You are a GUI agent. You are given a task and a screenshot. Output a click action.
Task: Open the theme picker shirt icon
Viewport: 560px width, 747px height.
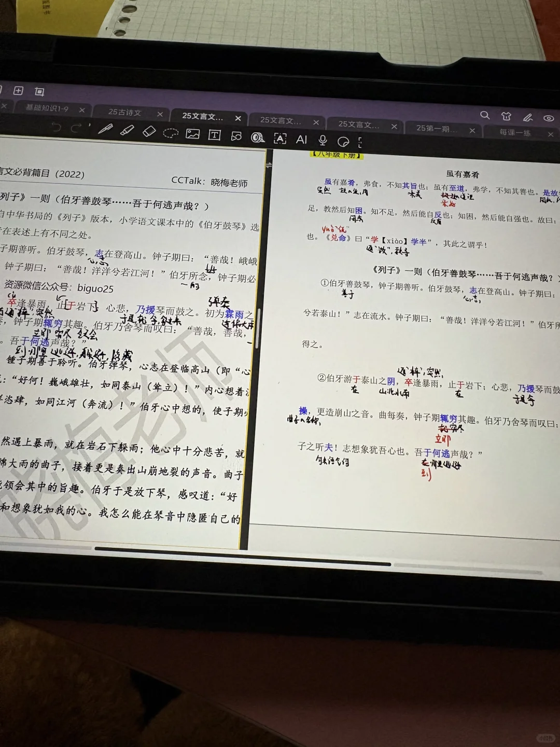(506, 116)
